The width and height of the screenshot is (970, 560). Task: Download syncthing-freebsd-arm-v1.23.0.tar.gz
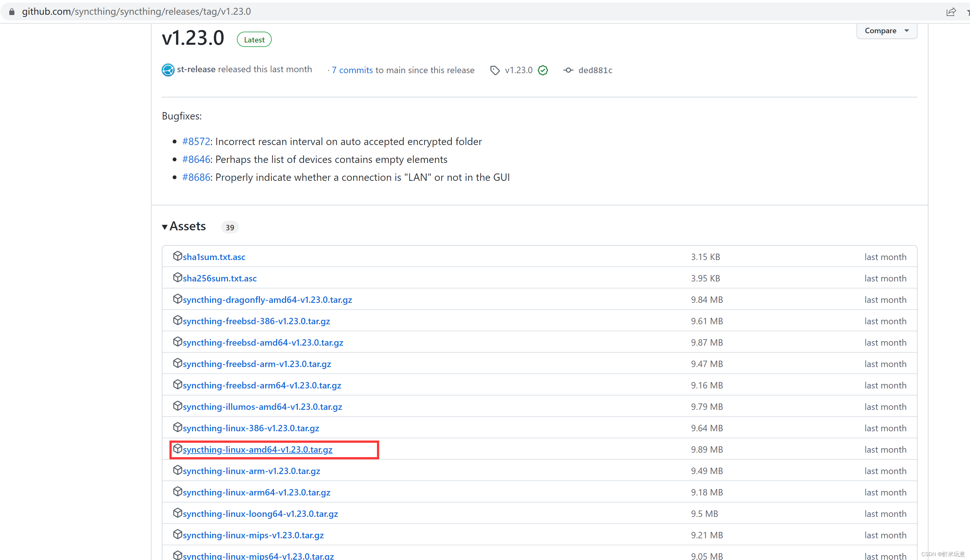click(256, 364)
